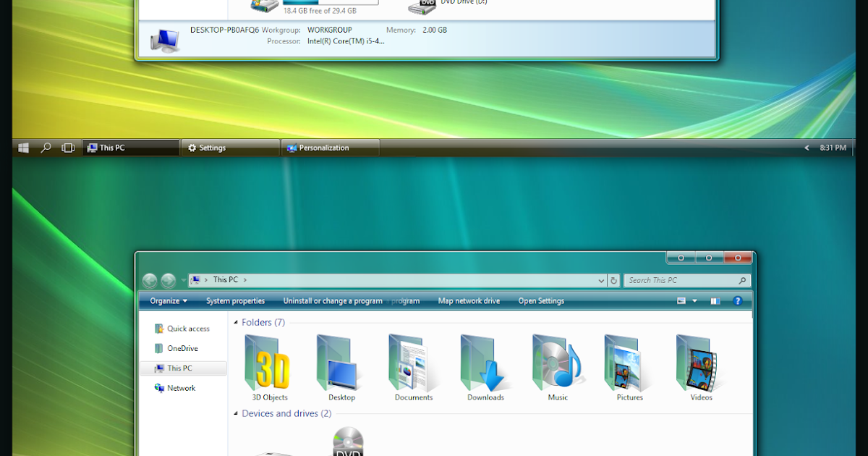Click the Forward arrow in lower Explorer window
Image resolution: width=868 pixels, height=456 pixels.
(168, 280)
